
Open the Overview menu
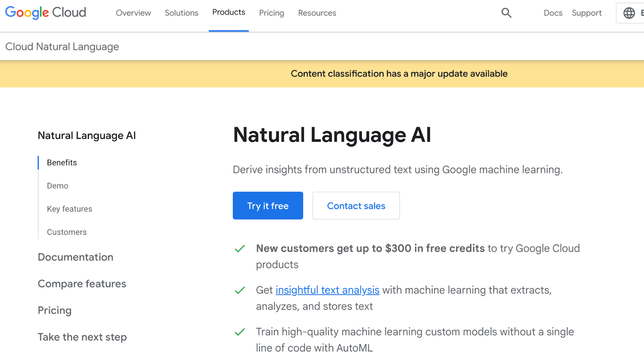click(133, 13)
